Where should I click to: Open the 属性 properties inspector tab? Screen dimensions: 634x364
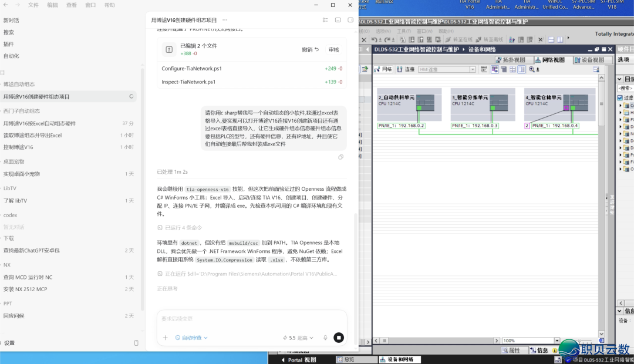[514, 350]
